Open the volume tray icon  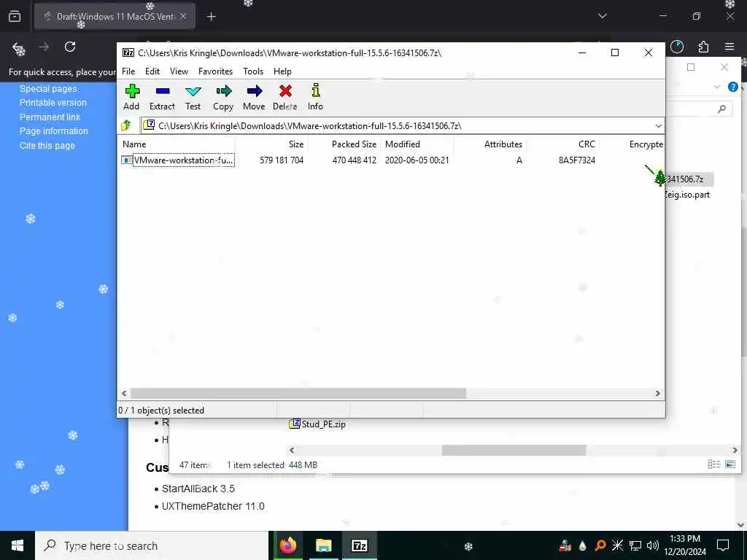(x=652, y=545)
